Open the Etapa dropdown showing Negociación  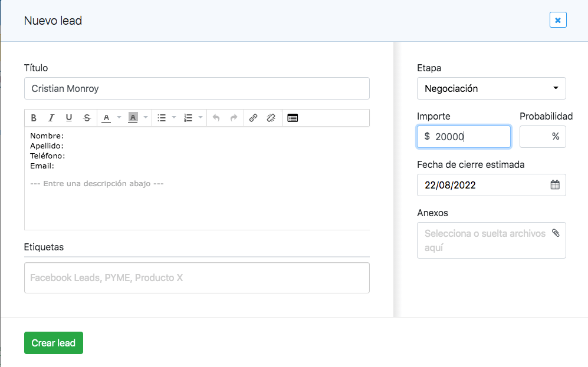(491, 88)
